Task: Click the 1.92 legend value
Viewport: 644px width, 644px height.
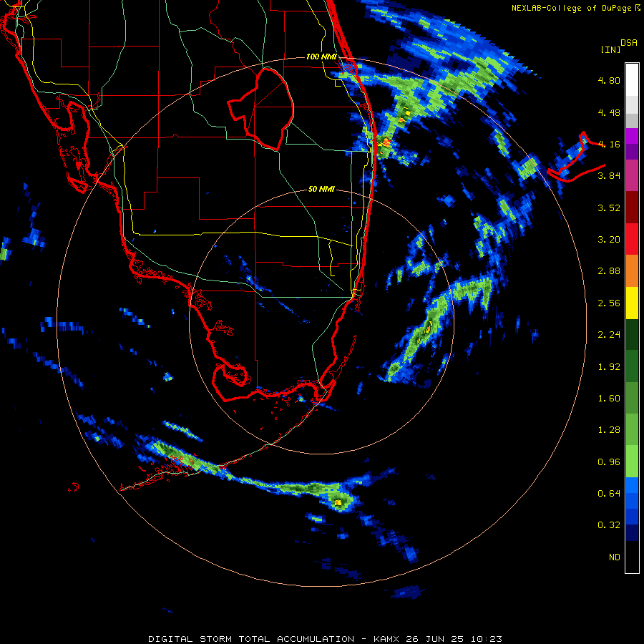Action: click(609, 367)
